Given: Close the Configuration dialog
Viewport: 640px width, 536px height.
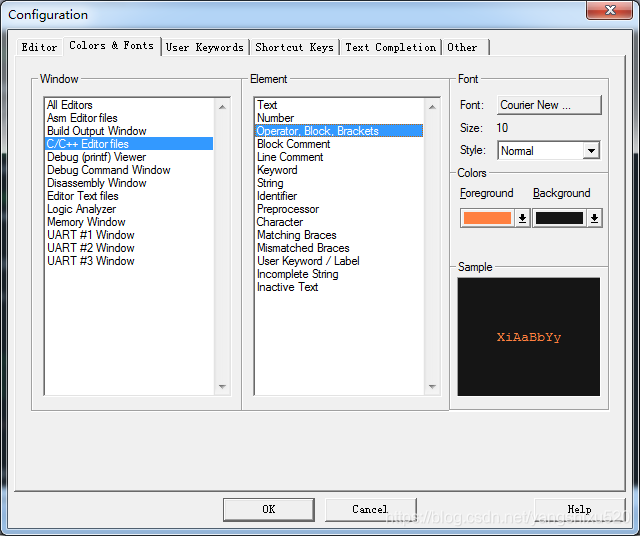Looking at the screenshot, I should tap(609, 10).
